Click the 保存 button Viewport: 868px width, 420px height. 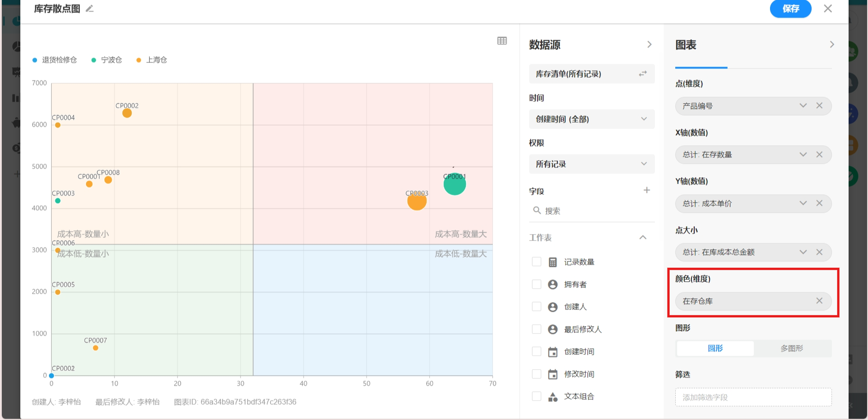(790, 9)
